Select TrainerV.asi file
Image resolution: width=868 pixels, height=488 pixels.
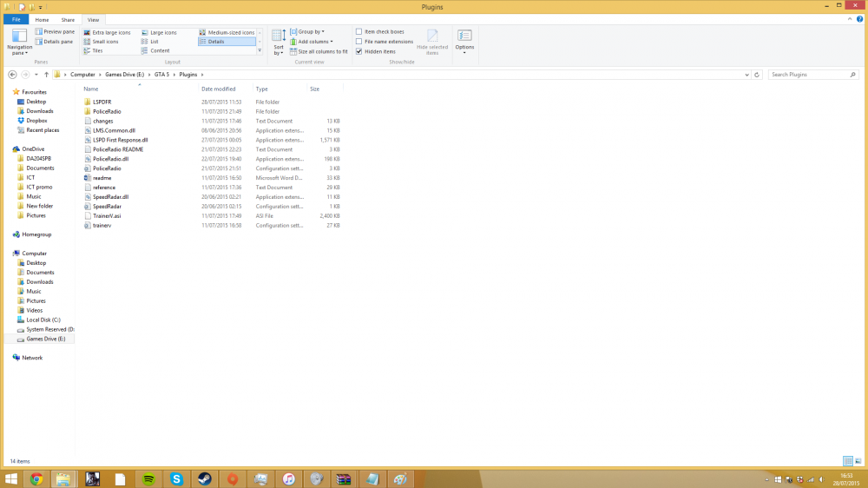point(107,216)
